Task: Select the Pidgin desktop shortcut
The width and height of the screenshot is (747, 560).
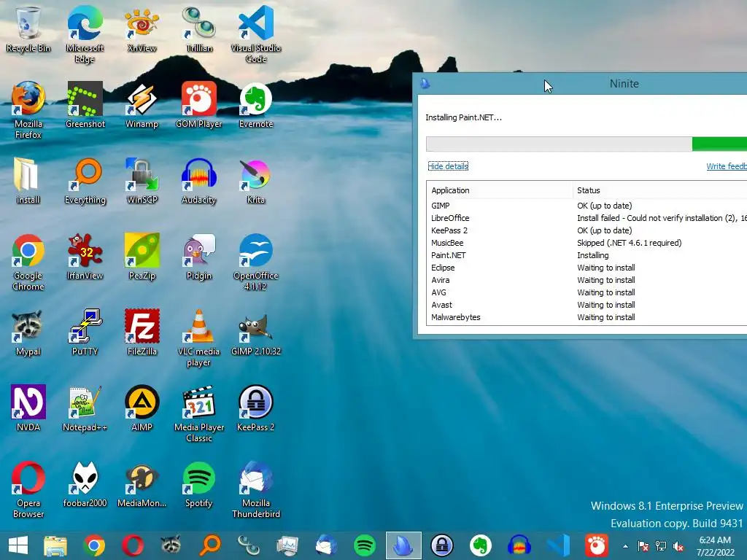Action: coord(198,257)
